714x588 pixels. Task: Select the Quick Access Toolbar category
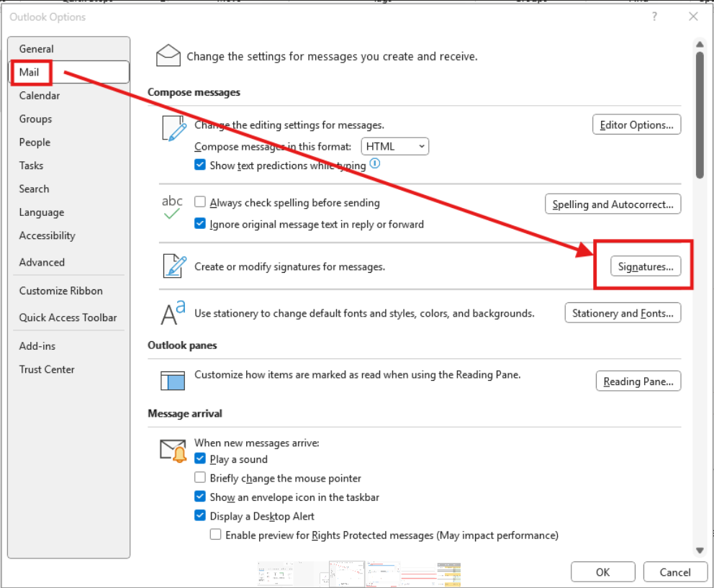pos(68,317)
